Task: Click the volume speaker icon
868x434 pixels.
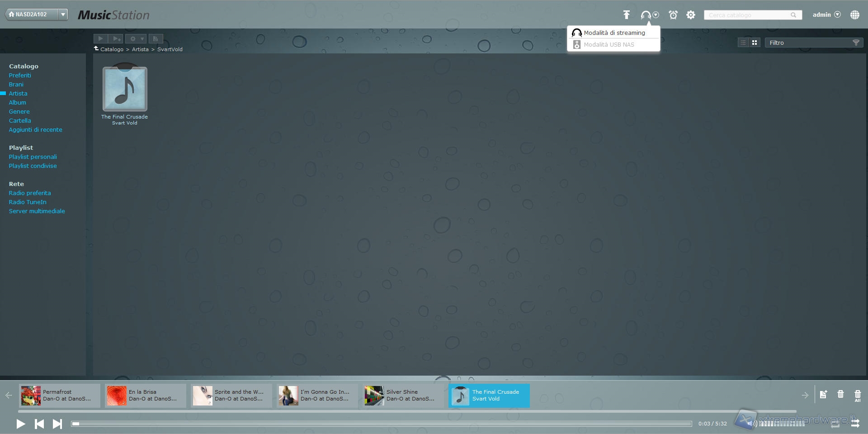Action: tap(751, 424)
